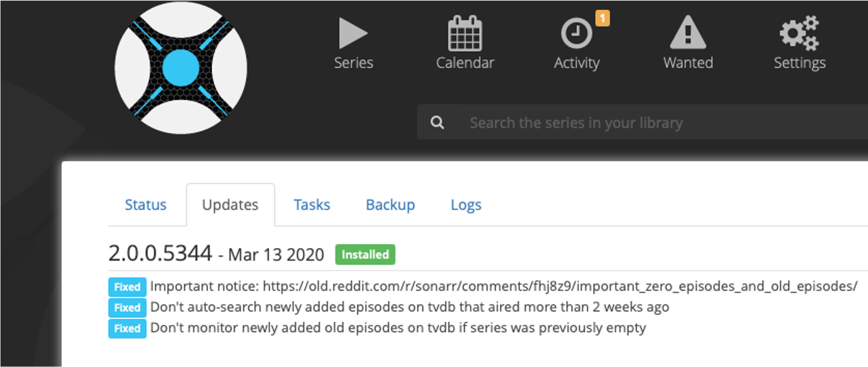The height and width of the screenshot is (367, 868).
Task: Open the Backup tab
Action: [390, 205]
